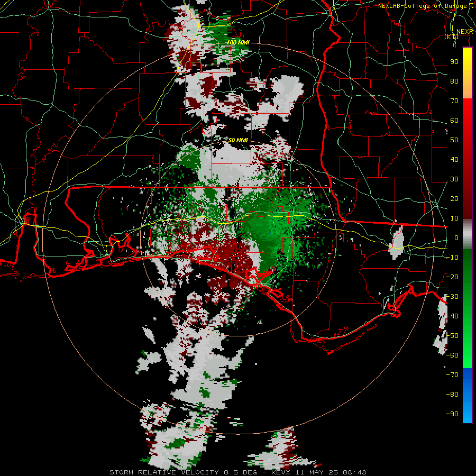Click the 60 value on the velocity scale
The width and height of the screenshot is (476, 476).
click(454, 120)
